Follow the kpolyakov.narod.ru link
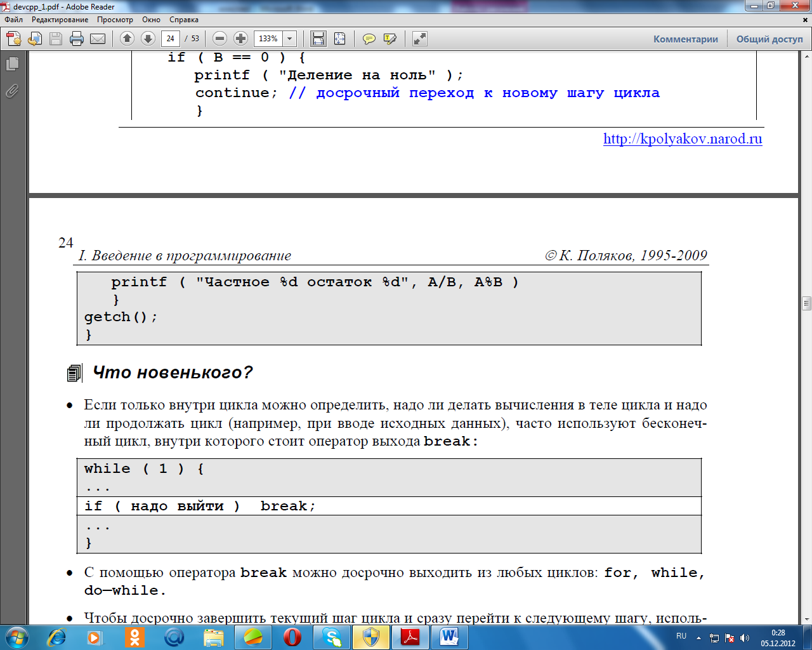The image size is (812, 650). coord(683,139)
